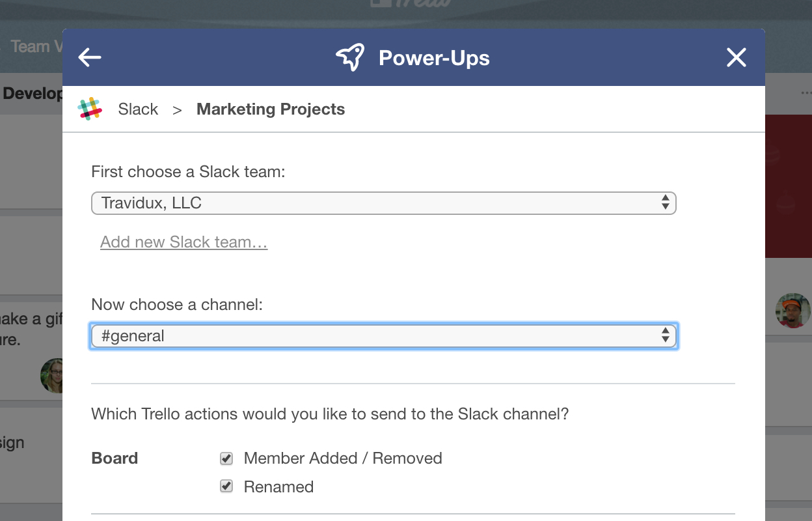The height and width of the screenshot is (521, 812).
Task: Click the X to close Power-Ups dialog
Action: [736, 57]
